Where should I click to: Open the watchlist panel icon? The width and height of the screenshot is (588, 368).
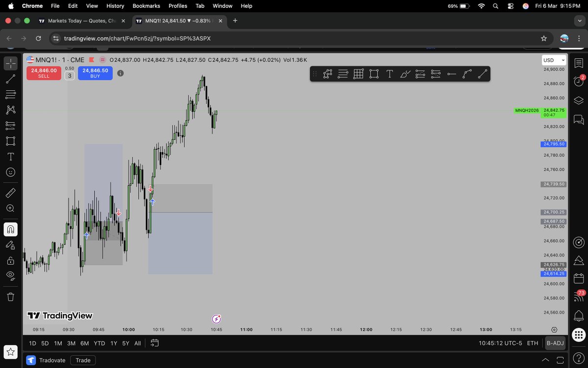click(x=579, y=63)
